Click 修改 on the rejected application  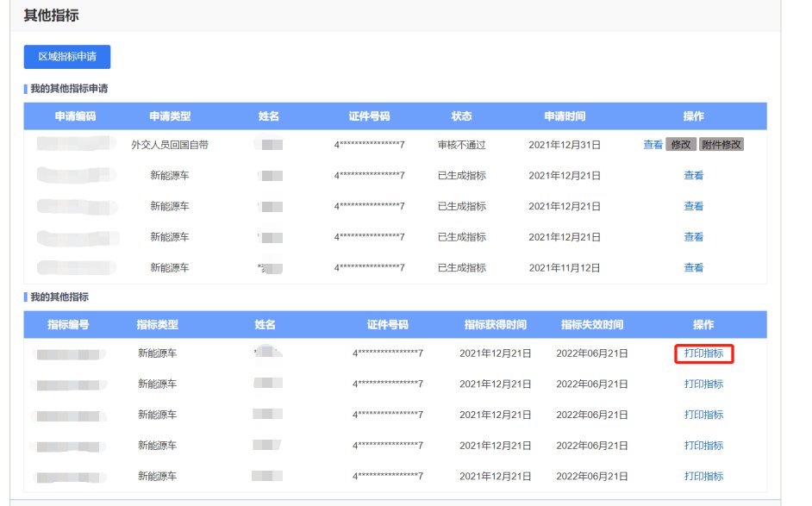[680, 145]
